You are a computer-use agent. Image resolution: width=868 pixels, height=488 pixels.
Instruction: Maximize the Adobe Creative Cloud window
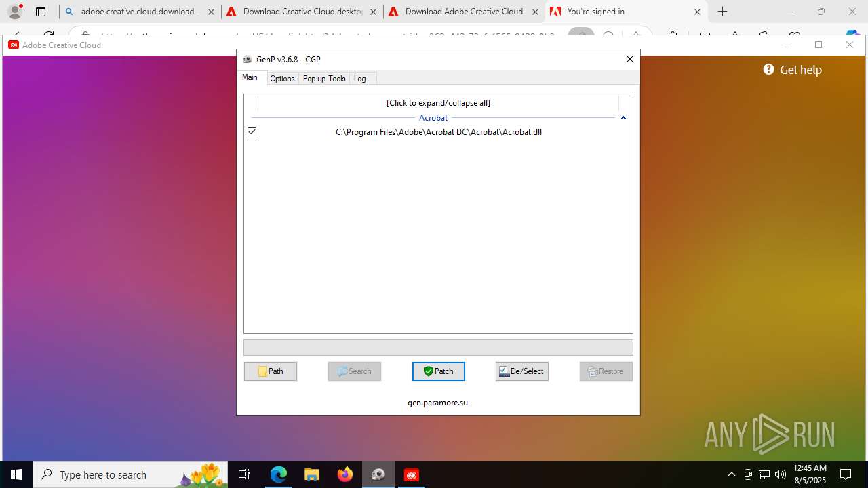(818, 45)
